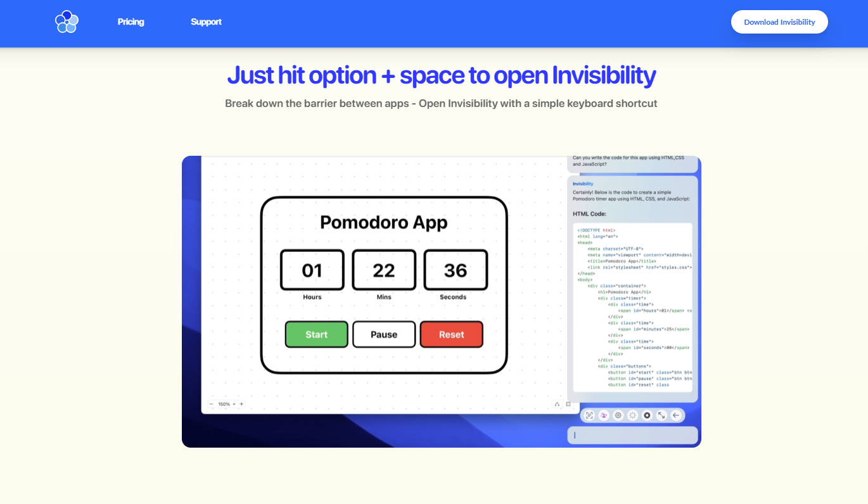Click the spark/generate icon in the toolbar
Screen dimensions: 868x504
pyautogui.click(x=632, y=415)
